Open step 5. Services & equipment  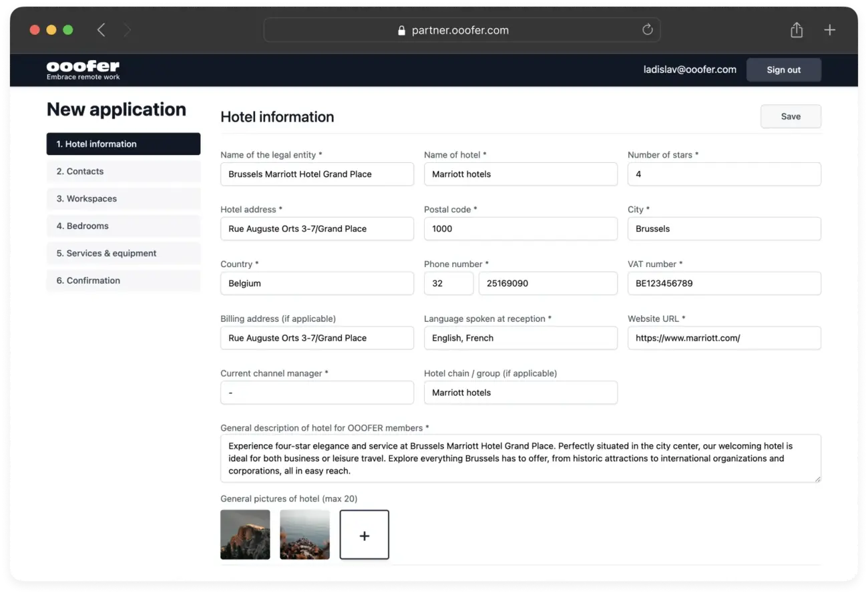tap(124, 253)
